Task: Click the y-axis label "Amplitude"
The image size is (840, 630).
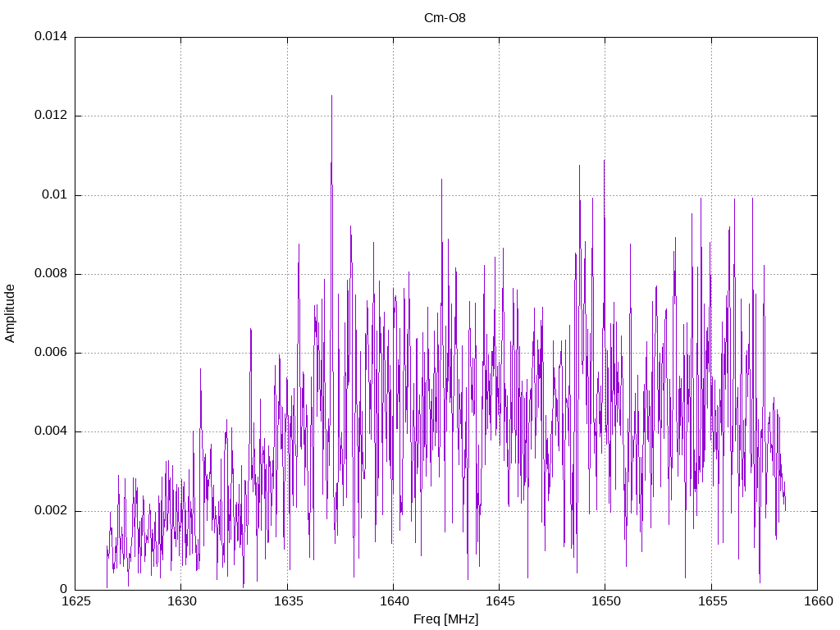Action: coord(10,313)
